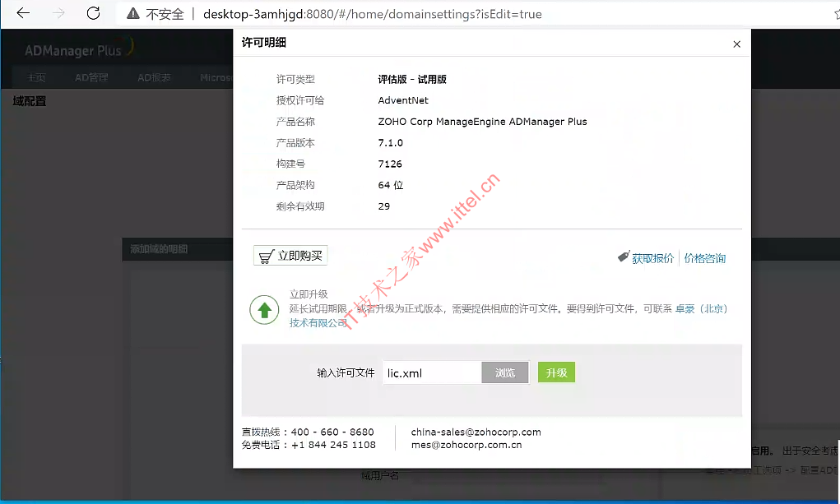
Task: Click the green 升级 upgrade button
Action: [556, 372]
